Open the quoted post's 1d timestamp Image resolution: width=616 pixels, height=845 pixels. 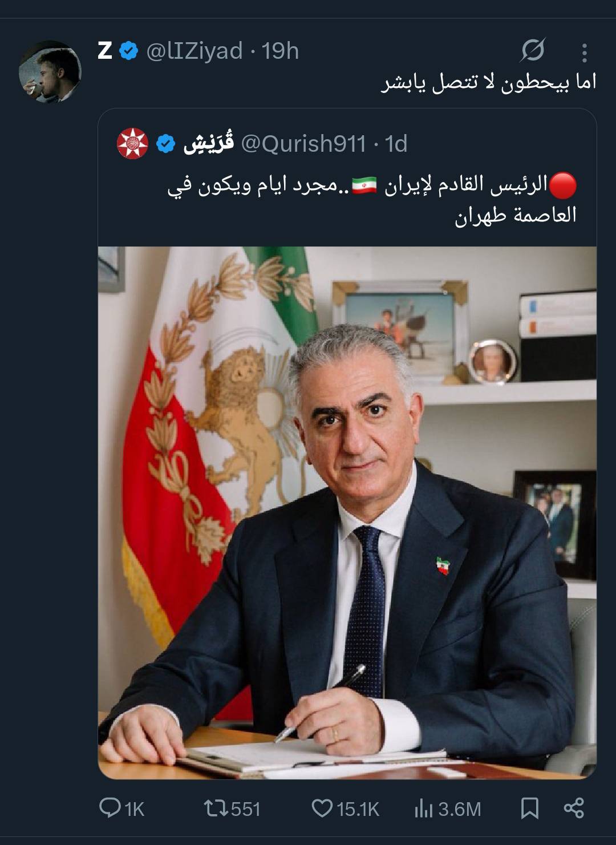click(x=396, y=144)
